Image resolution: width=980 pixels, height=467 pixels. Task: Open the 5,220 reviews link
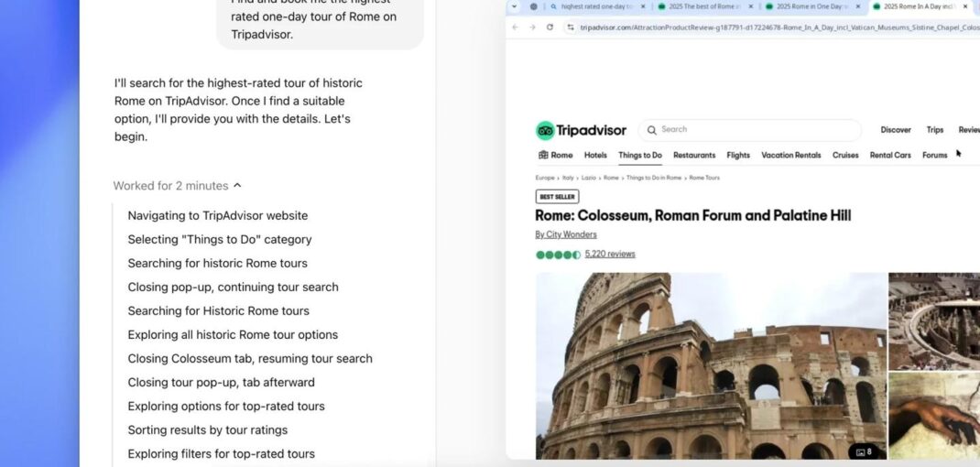tap(610, 254)
